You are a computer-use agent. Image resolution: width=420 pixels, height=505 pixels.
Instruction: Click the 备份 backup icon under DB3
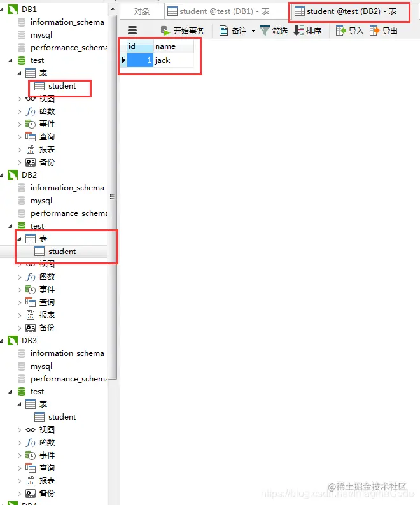pyautogui.click(x=31, y=494)
